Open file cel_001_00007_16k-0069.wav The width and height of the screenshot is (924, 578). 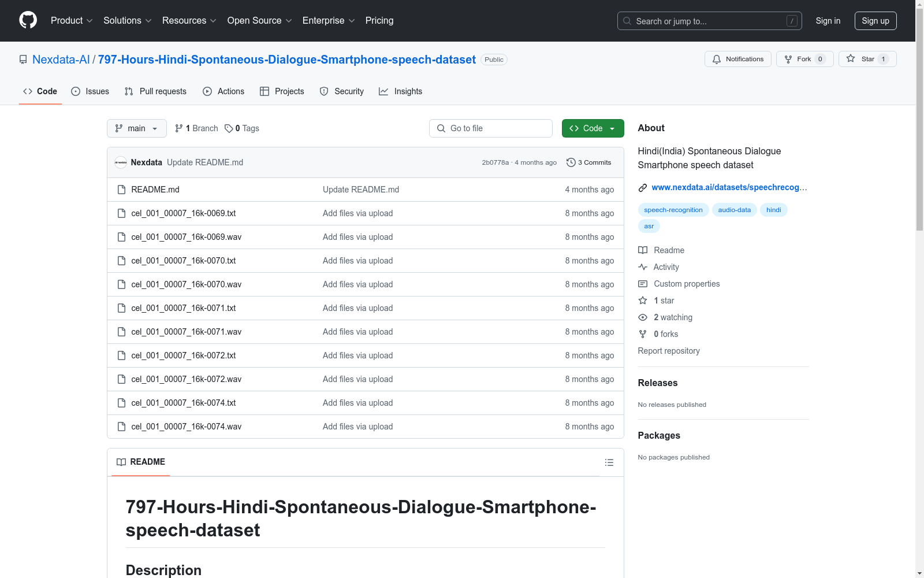(187, 237)
